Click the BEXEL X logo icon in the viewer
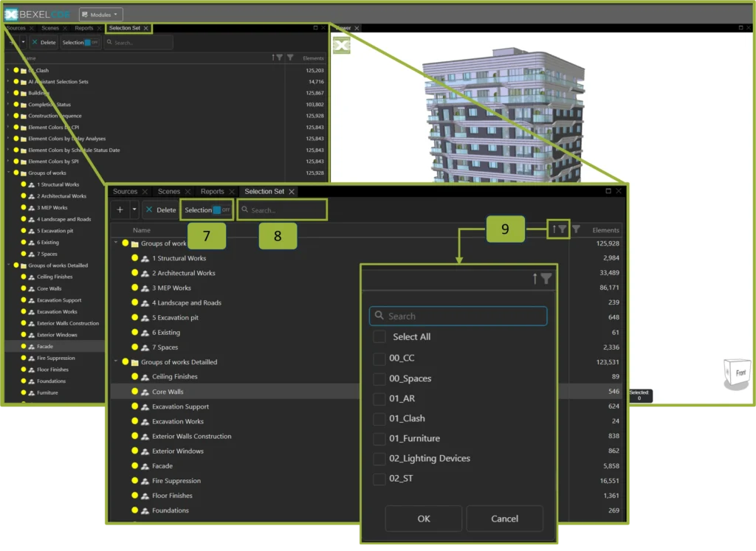The image size is (756, 551). pos(341,46)
